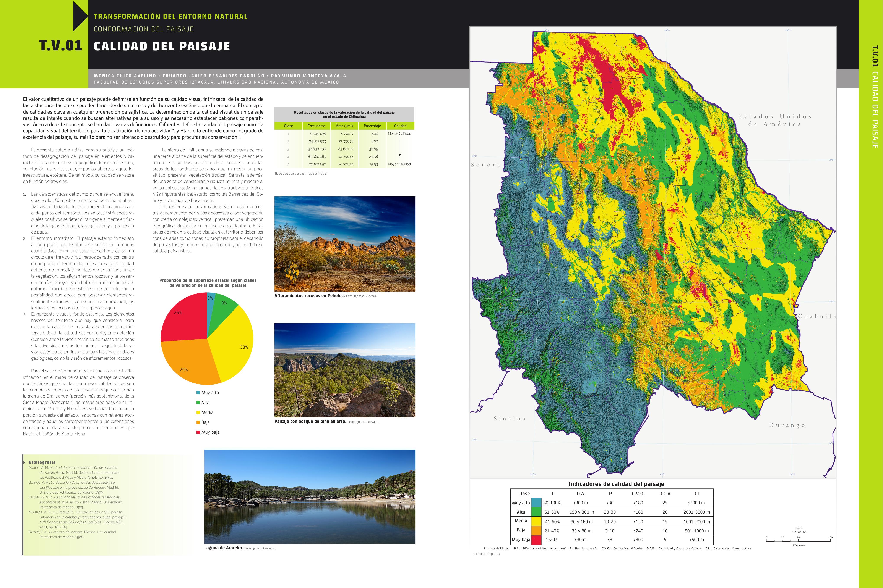883x588 pixels.
Task: Click the Muy baja red cell in the indicators table
Action: (x=536, y=540)
